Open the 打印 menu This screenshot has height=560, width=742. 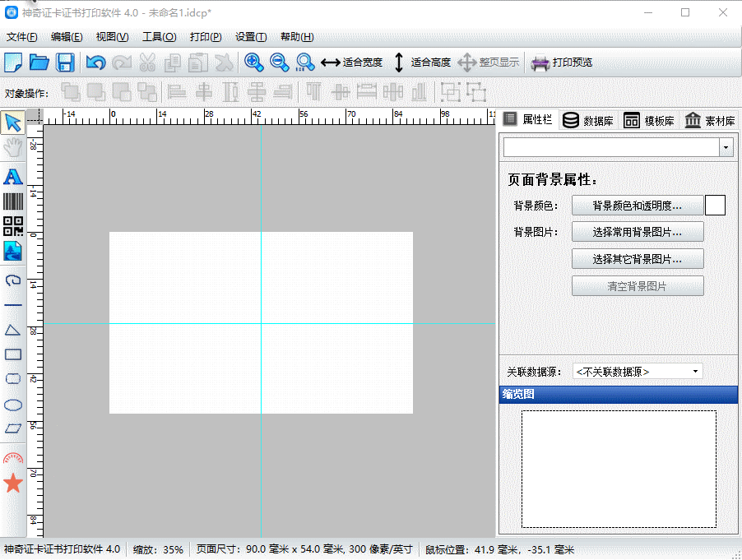205,37
